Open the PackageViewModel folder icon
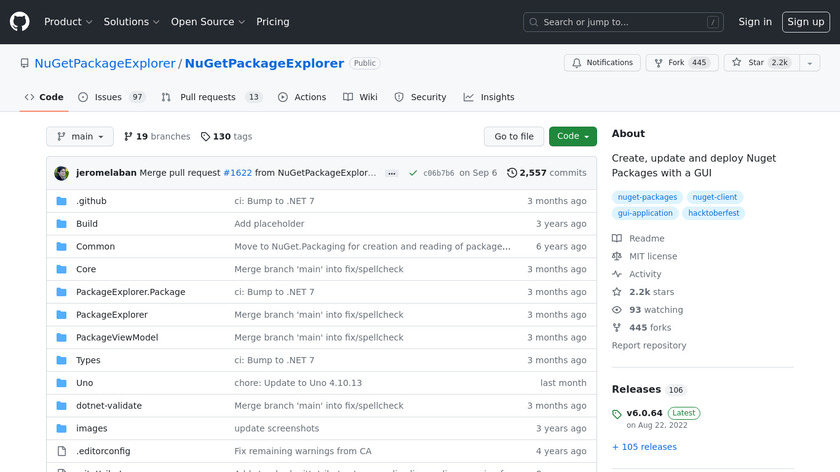The width and height of the screenshot is (840, 472). click(62, 338)
